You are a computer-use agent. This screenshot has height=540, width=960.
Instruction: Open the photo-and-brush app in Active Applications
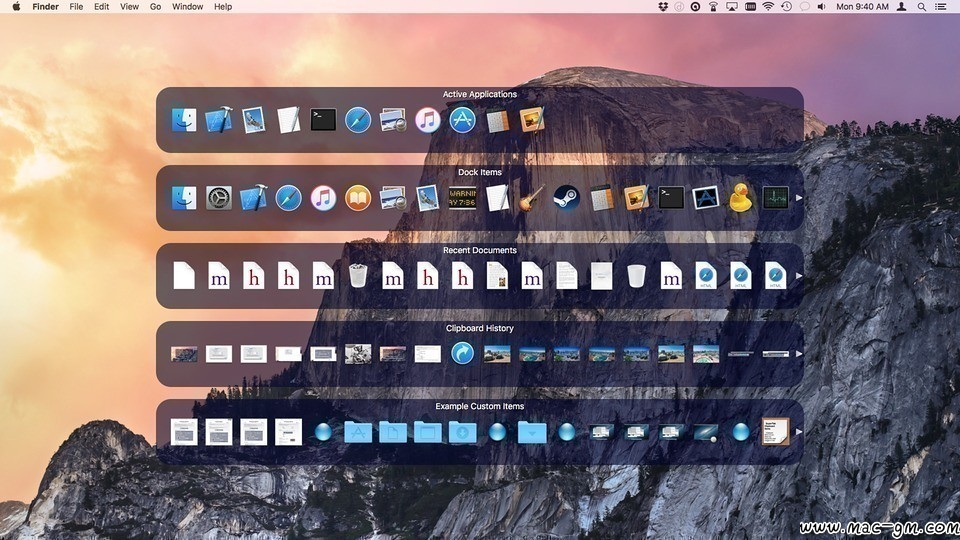click(532, 120)
